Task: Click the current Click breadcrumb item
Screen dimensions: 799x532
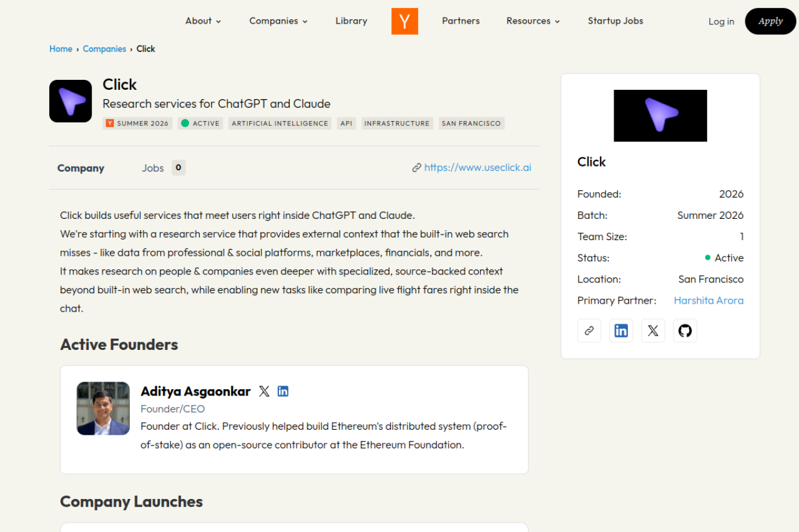Action: pos(146,49)
